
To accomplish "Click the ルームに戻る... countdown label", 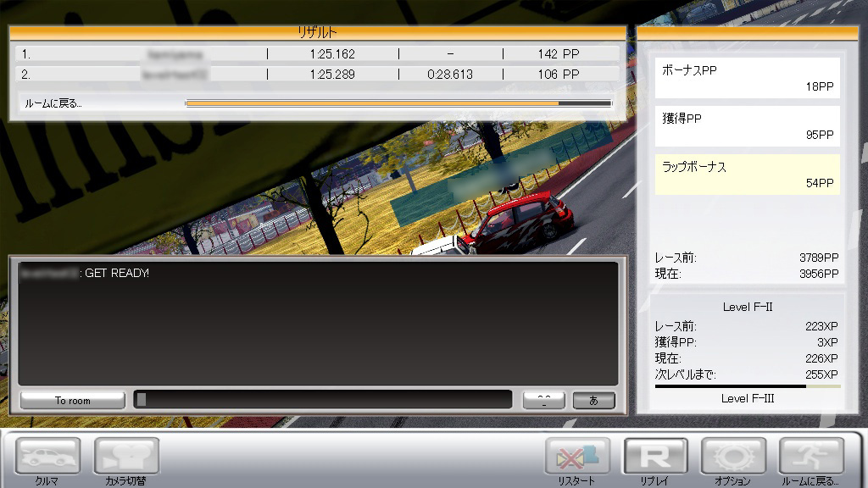I will [x=53, y=103].
